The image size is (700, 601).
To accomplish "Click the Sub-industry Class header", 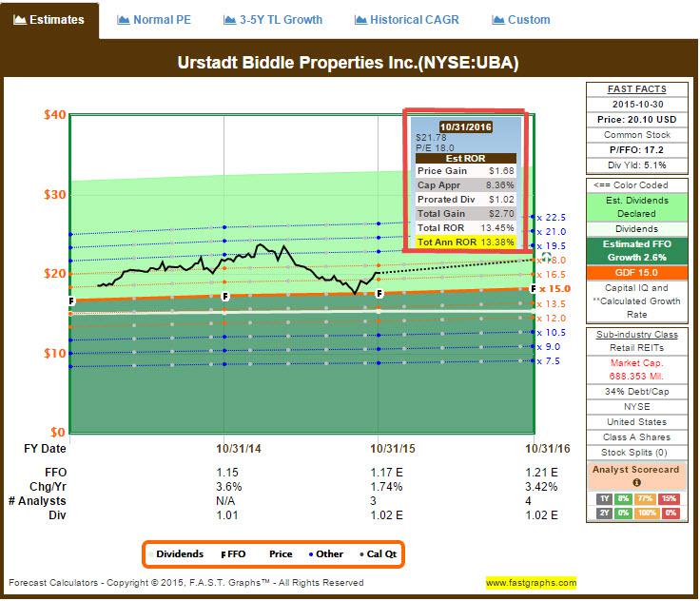I will coord(636,335).
